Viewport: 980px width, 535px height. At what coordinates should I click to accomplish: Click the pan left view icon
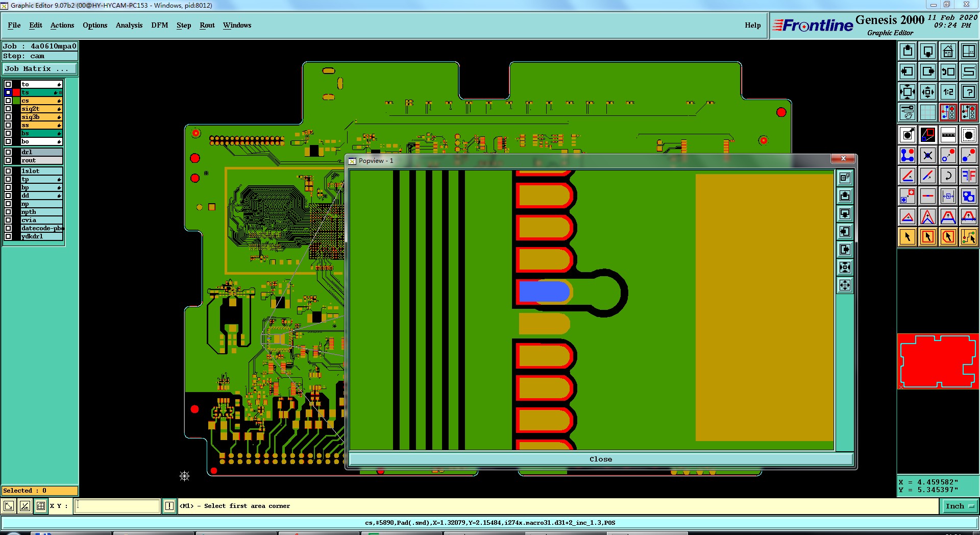pyautogui.click(x=908, y=71)
